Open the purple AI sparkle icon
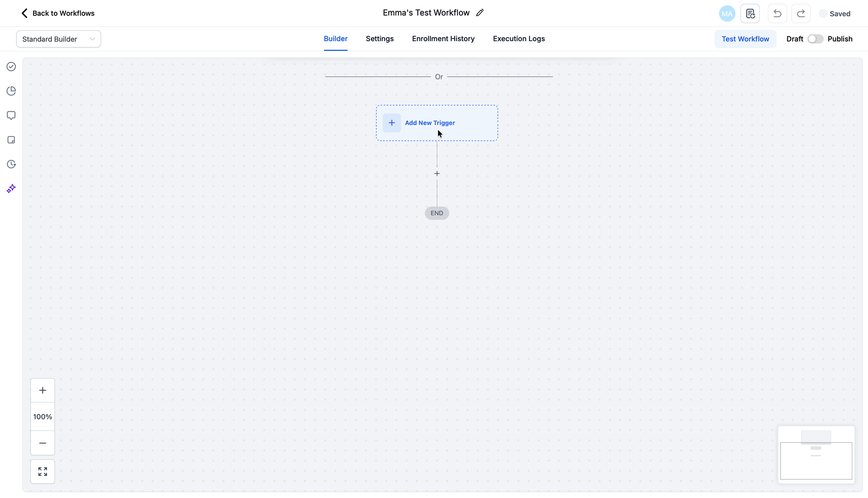This screenshot has width=868, height=498. click(11, 189)
